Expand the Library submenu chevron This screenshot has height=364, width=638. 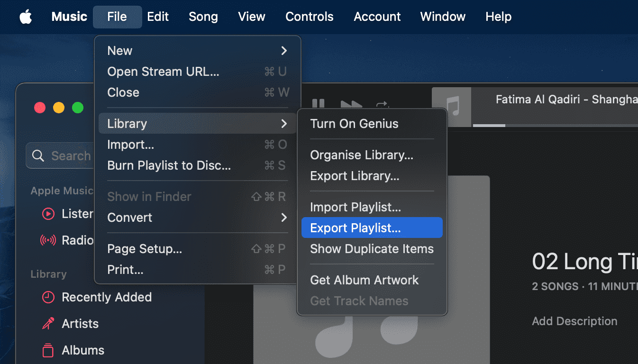[283, 123]
